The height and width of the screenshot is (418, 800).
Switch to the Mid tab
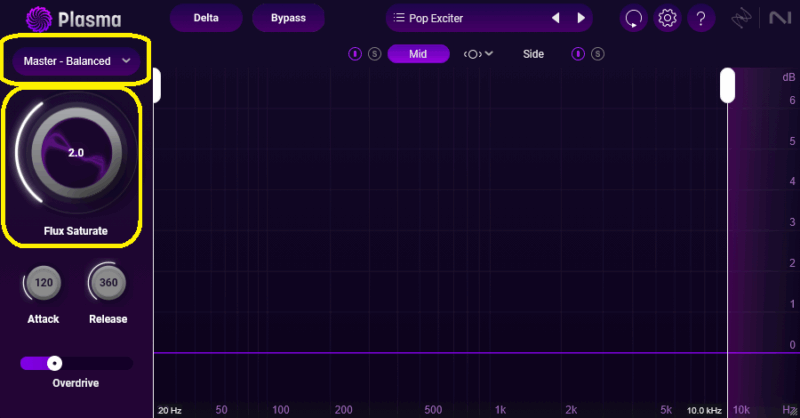coord(418,54)
